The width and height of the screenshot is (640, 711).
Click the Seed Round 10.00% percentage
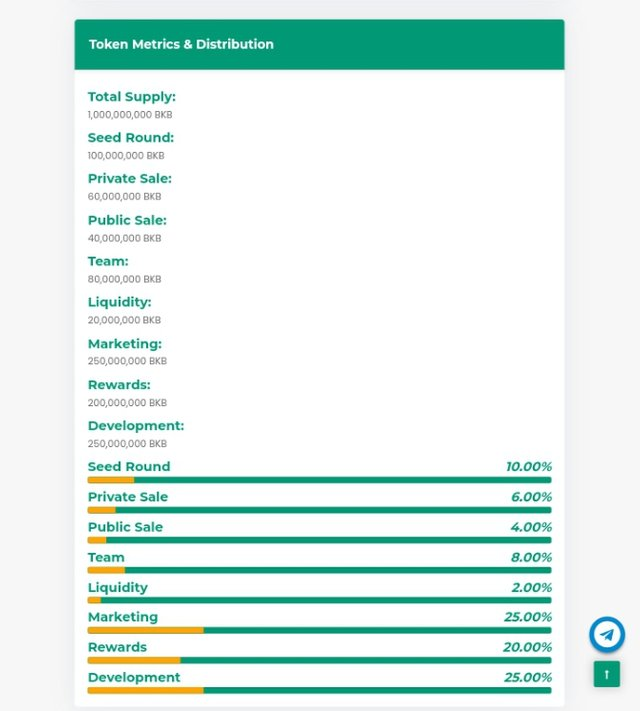528,467
